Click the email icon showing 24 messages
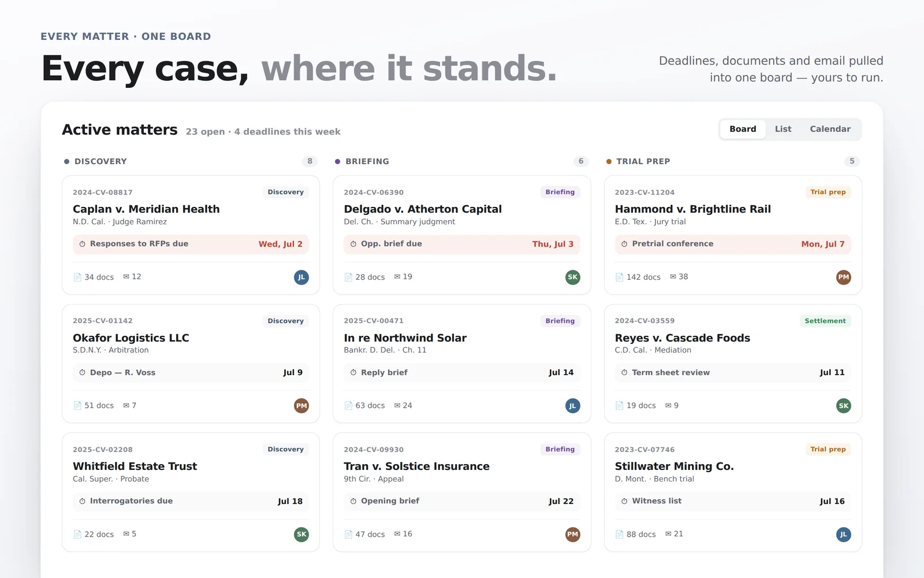 [397, 405]
